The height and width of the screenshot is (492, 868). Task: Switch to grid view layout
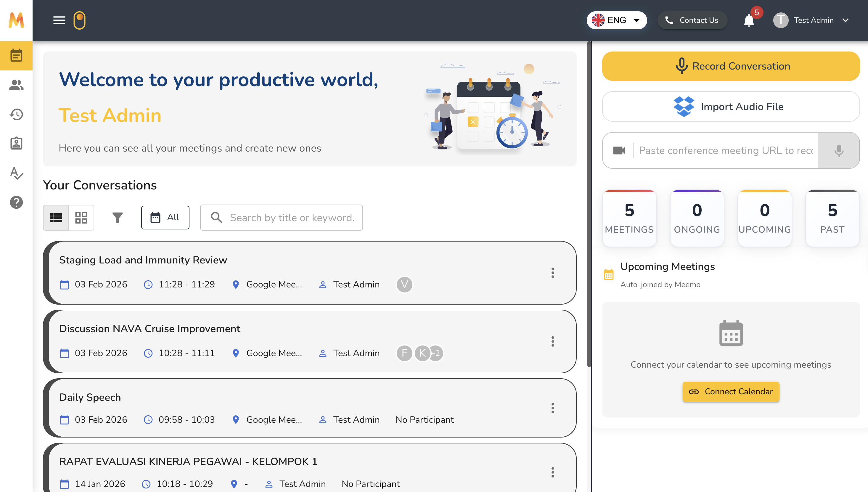[x=81, y=218]
